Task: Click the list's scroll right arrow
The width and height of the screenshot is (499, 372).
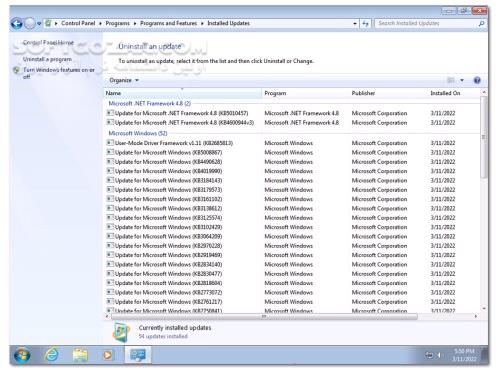Action: point(476,316)
